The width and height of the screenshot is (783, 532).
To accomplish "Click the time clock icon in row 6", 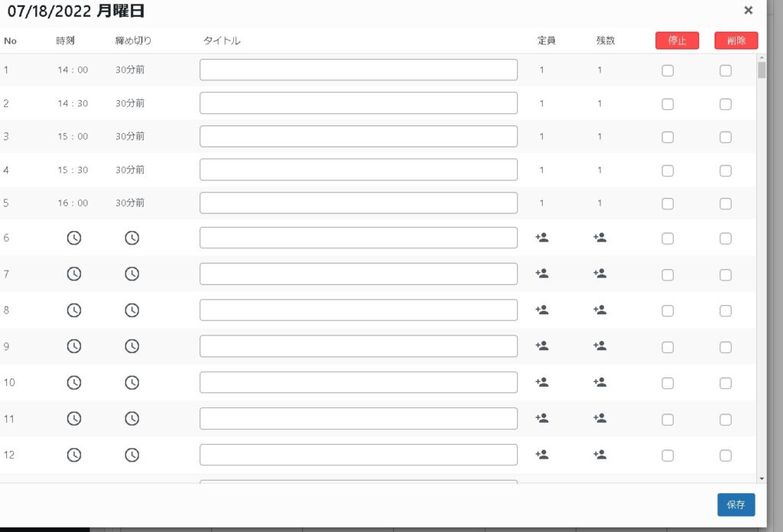I will click(73, 238).
